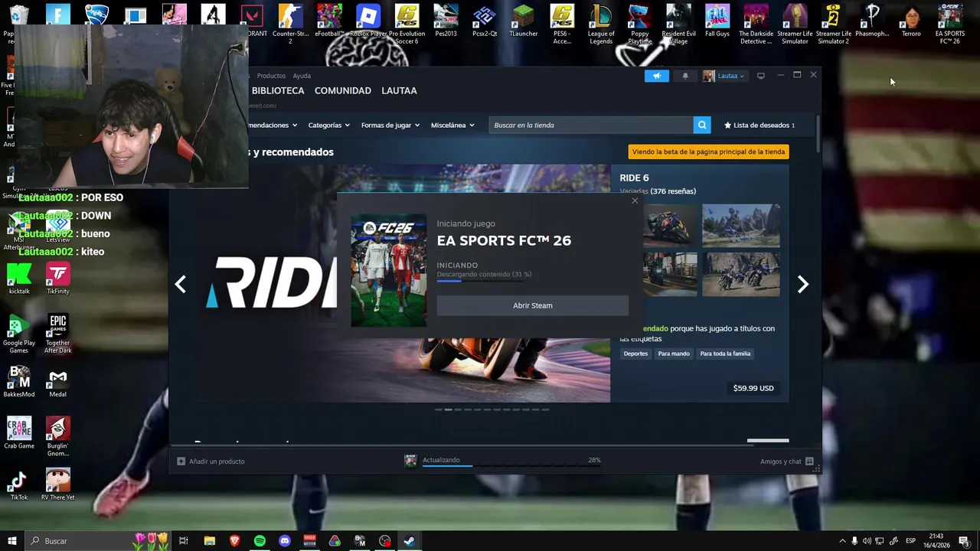Click the featured carousel page indicator dots
Viewport: 980px width, 551px height.
point(492,409)
